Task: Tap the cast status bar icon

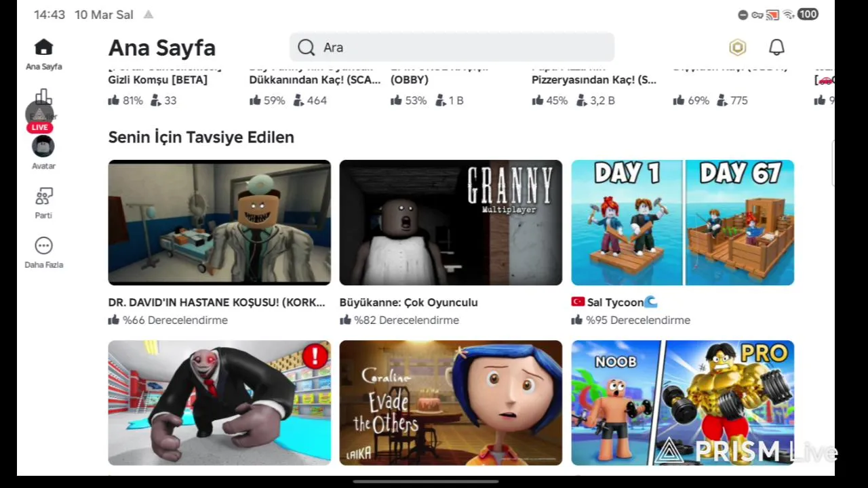Action: (x=773, y=14)
